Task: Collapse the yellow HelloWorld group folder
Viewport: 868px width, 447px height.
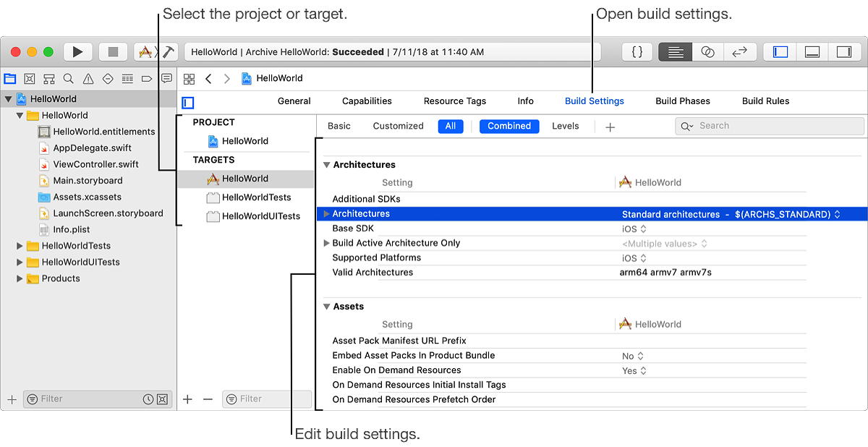Action: point(20,116)
